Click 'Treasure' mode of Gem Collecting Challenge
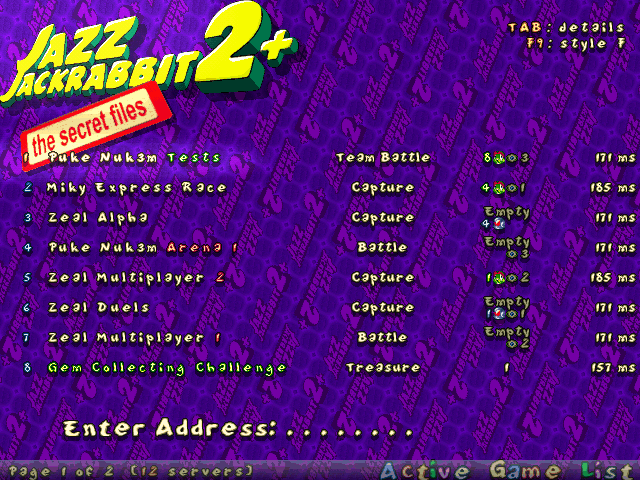The width and height of the screenshot is (640, 480). 383,368
